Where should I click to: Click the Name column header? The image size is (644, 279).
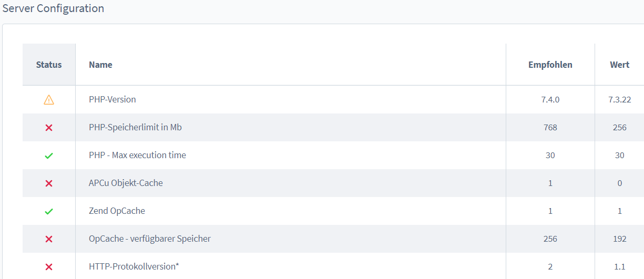click(100, 65)
